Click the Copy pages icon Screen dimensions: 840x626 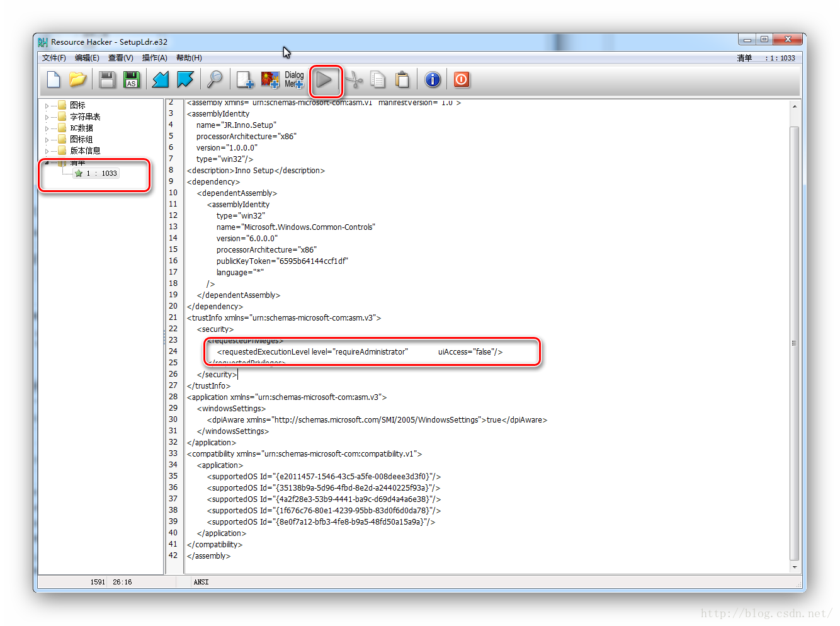tap(378, 79)
